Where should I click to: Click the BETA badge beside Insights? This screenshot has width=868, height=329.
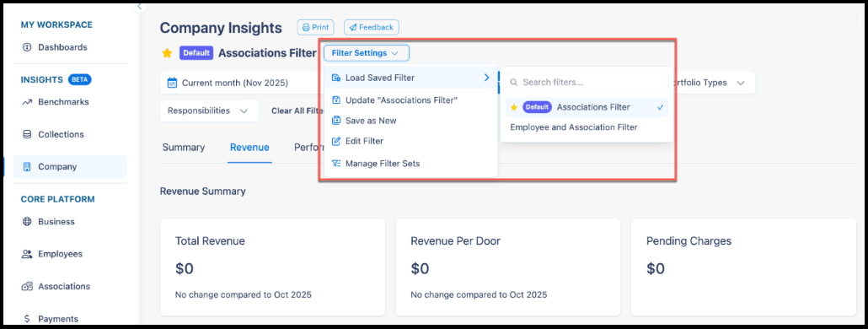80,80
